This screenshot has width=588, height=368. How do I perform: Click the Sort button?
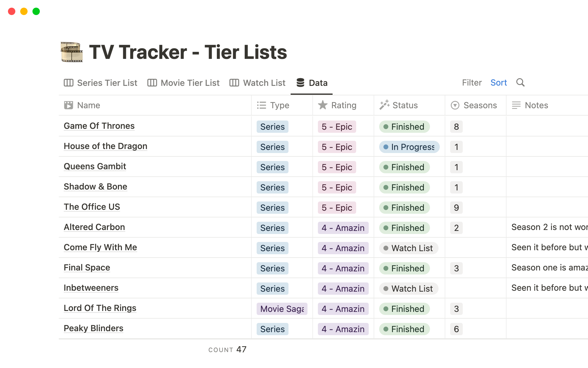(498, 83)
